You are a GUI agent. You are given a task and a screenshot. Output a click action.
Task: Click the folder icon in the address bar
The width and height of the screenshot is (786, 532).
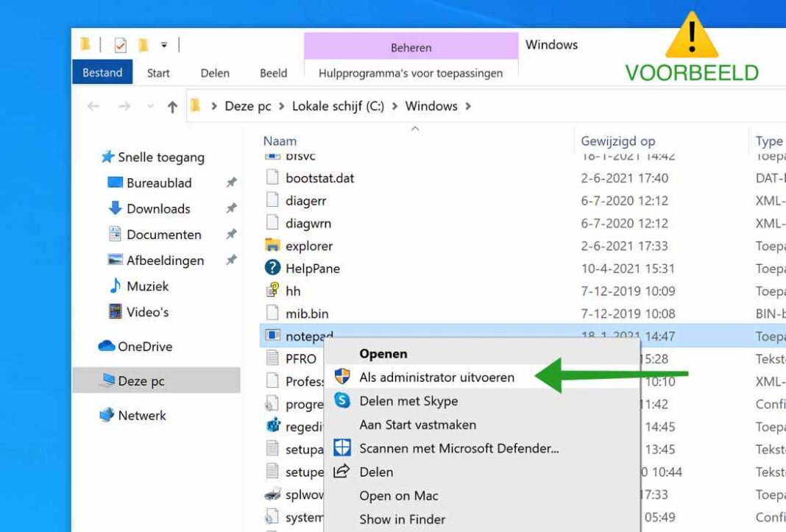point(196,105)
